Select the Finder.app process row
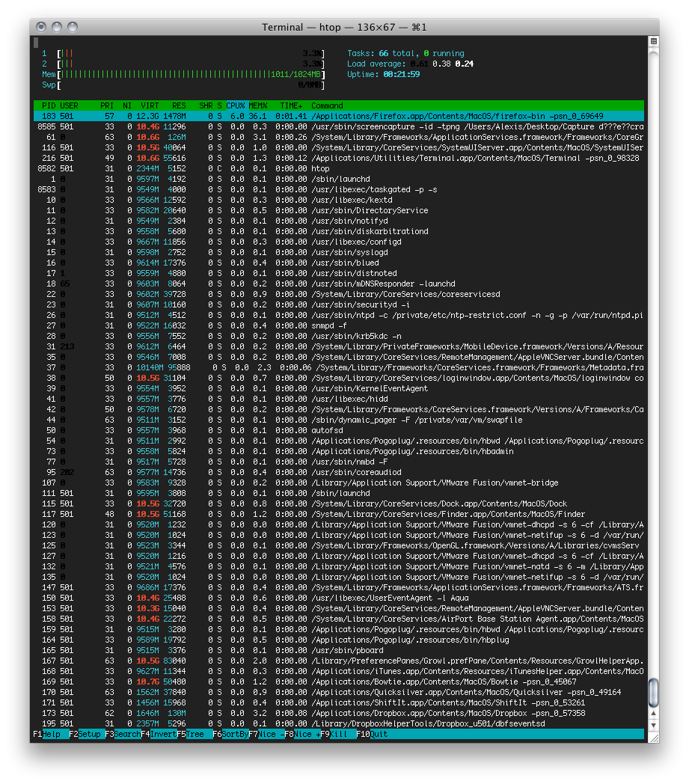The height and width of the screenshot is (784, 689). (338, 515)
